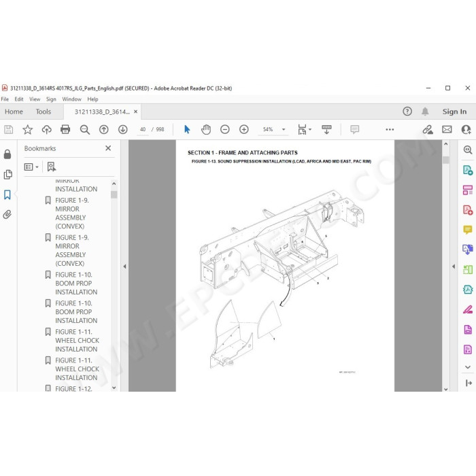This screenshot has height=476, width=476.
Task: Open the Window menu
Action: pos(71,99)
